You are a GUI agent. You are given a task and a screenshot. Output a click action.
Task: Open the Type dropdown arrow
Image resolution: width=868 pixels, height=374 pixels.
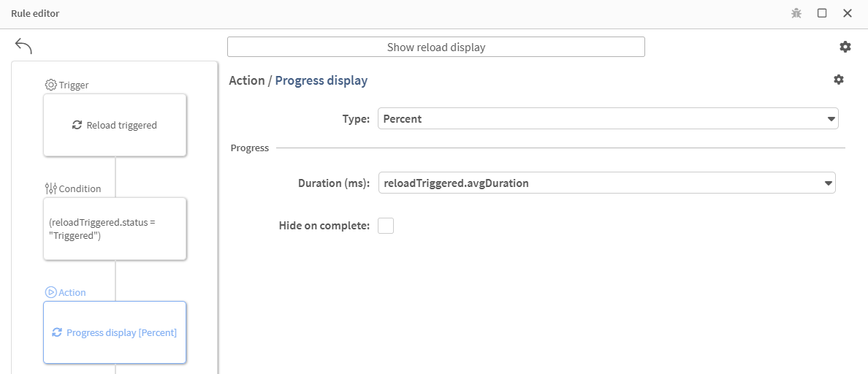pos(831,119)
